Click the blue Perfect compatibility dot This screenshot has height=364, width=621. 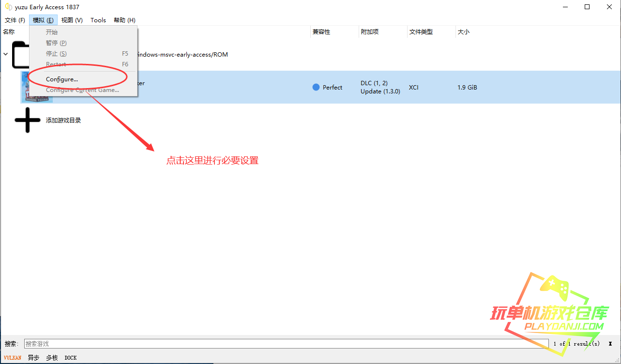coord(316,88)
